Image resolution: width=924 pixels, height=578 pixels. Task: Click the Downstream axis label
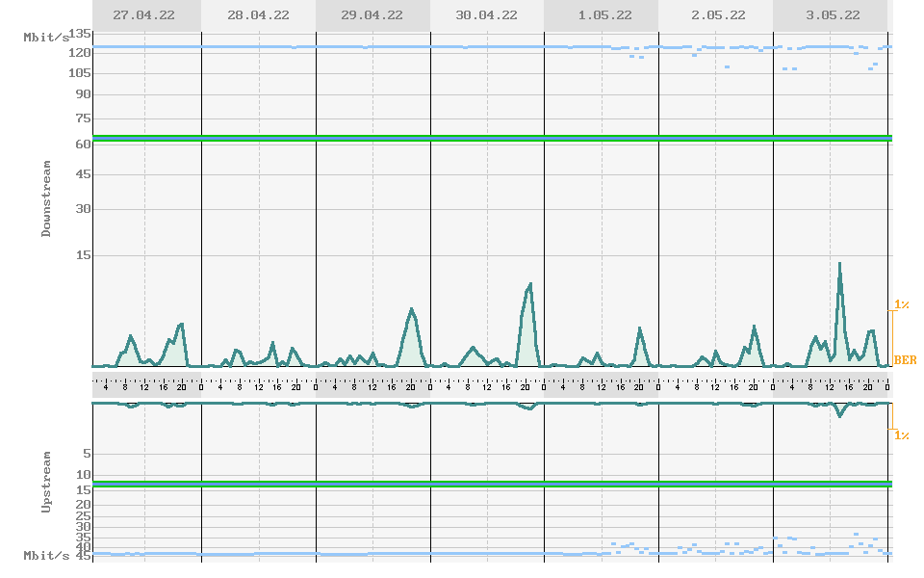(x=46, y=198)
